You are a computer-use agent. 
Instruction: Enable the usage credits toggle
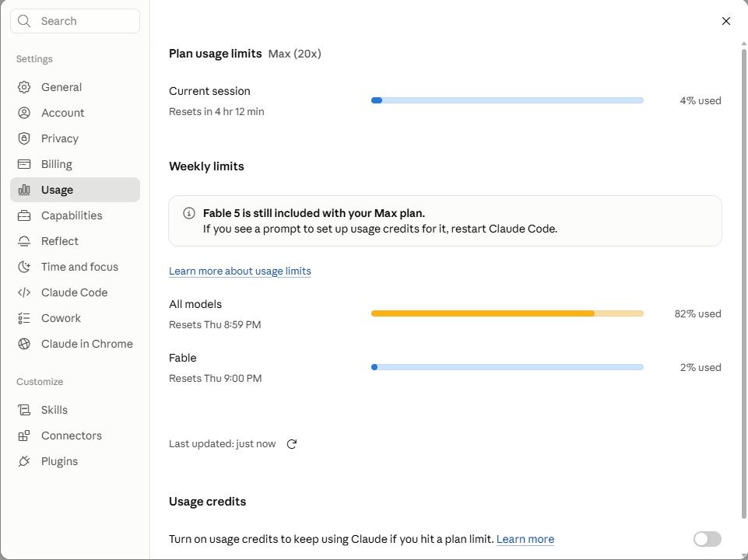708,539
